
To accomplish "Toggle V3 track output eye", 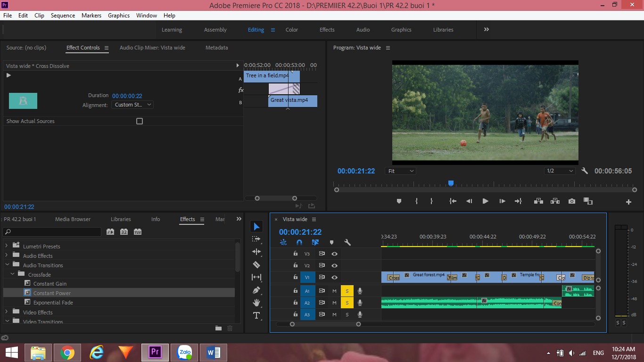I will click(x=334, y=254).
